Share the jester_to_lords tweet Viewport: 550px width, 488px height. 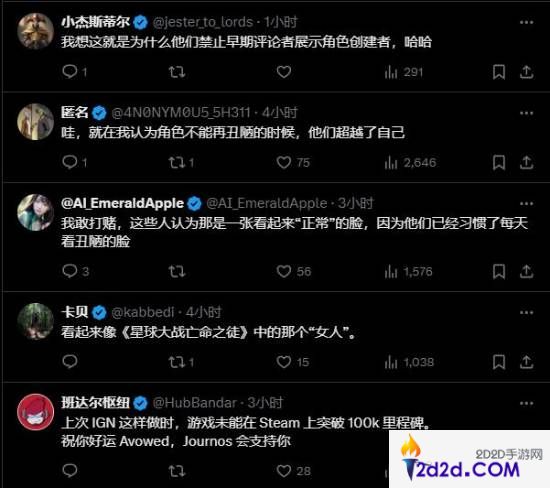point(526,72)
